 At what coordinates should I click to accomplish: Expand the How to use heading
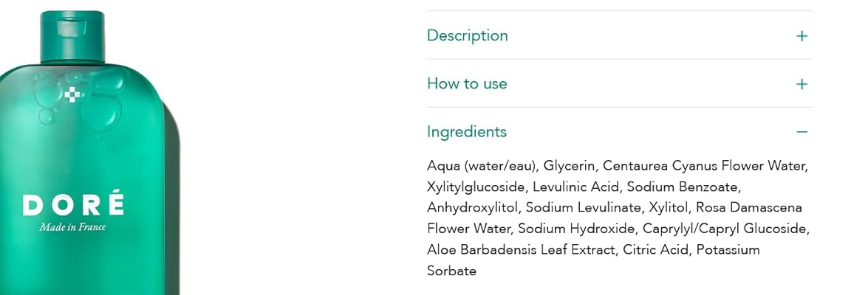point(467,83)
